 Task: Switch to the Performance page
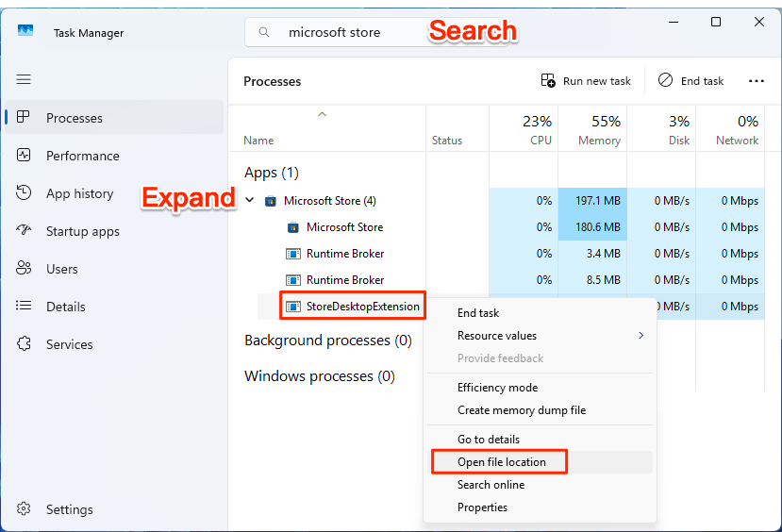click(114, 156)
